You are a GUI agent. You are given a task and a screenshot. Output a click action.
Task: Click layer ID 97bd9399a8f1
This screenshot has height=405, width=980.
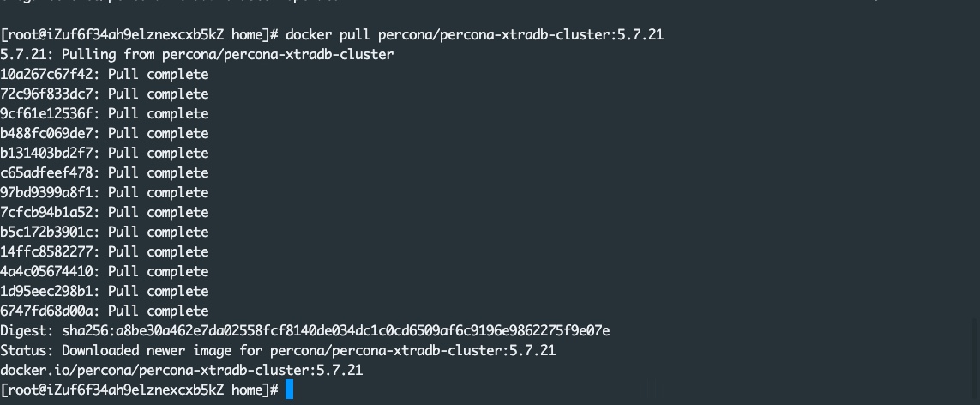point(49,193)
